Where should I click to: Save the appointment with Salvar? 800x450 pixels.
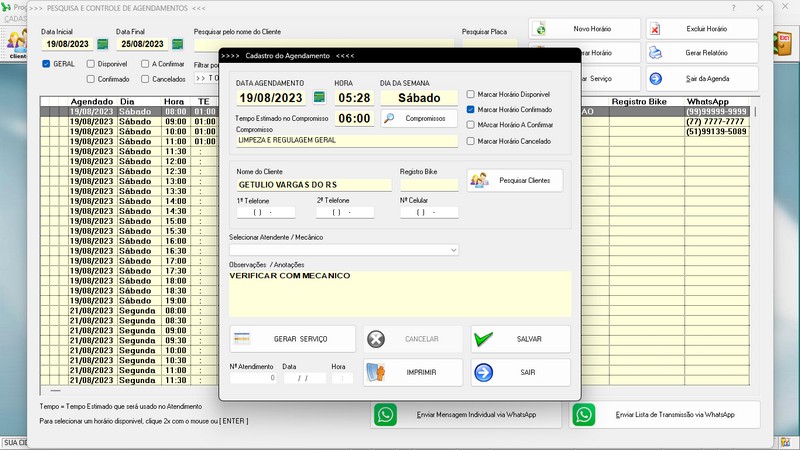point(520,339)
